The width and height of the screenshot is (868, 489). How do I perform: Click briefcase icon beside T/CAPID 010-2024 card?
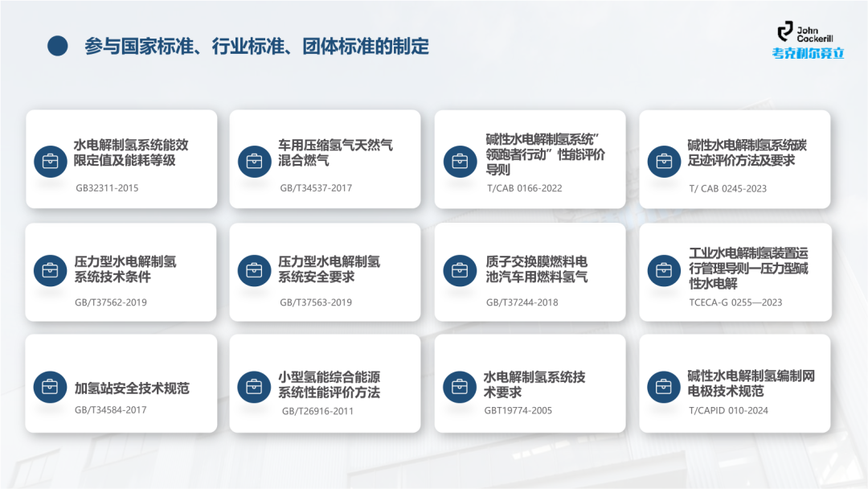coord(664,387)
